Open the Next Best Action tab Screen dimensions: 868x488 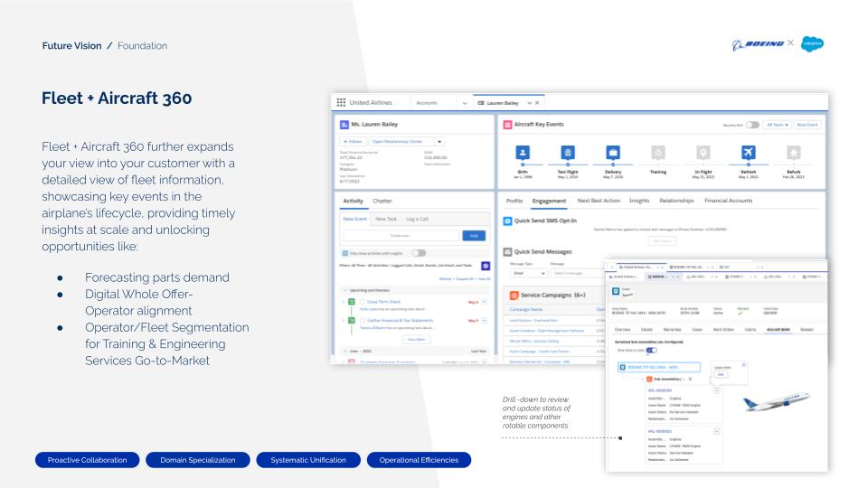[599, 201]
